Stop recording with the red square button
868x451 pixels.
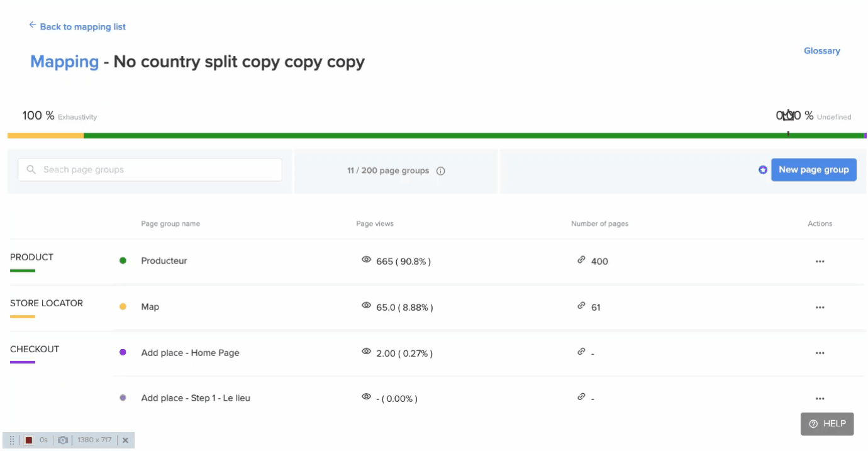click(x=29, y=440)
